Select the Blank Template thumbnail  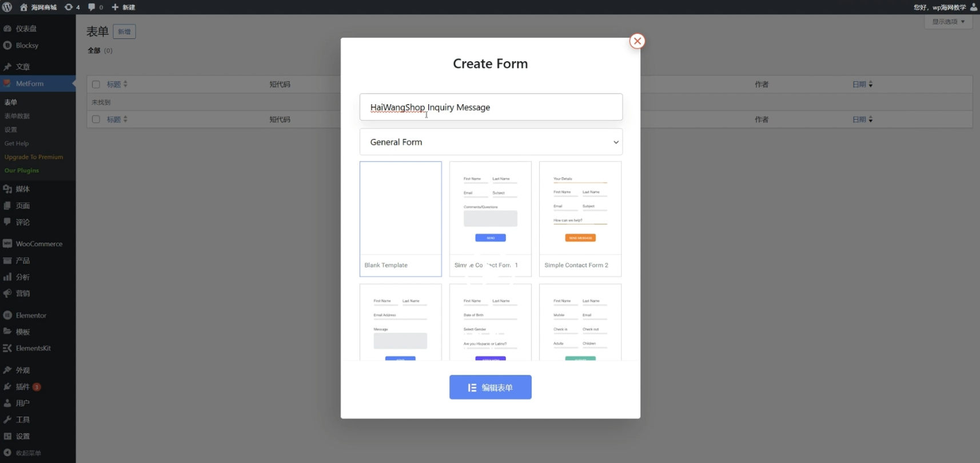pyautogui.click(x=400, y=219)
